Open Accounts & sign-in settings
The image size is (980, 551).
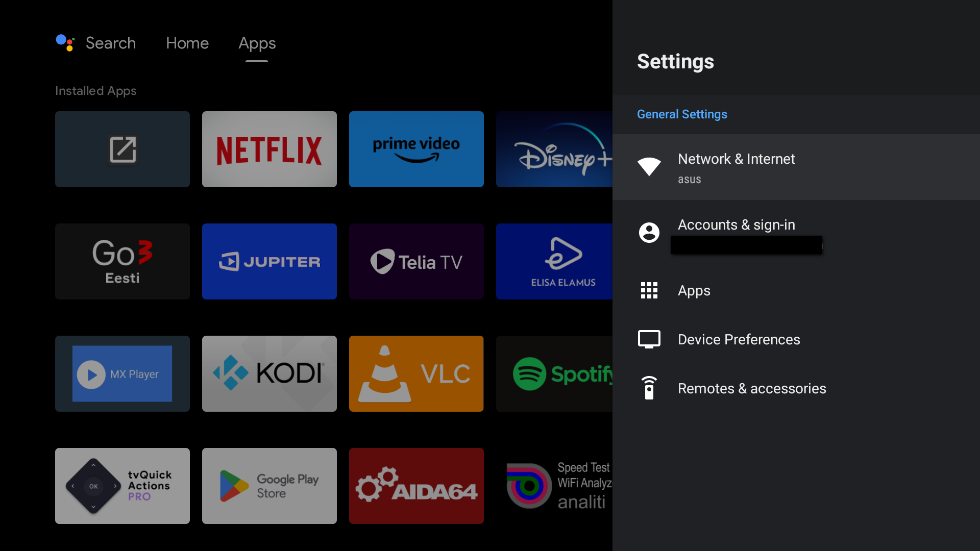tap(796, 233)
